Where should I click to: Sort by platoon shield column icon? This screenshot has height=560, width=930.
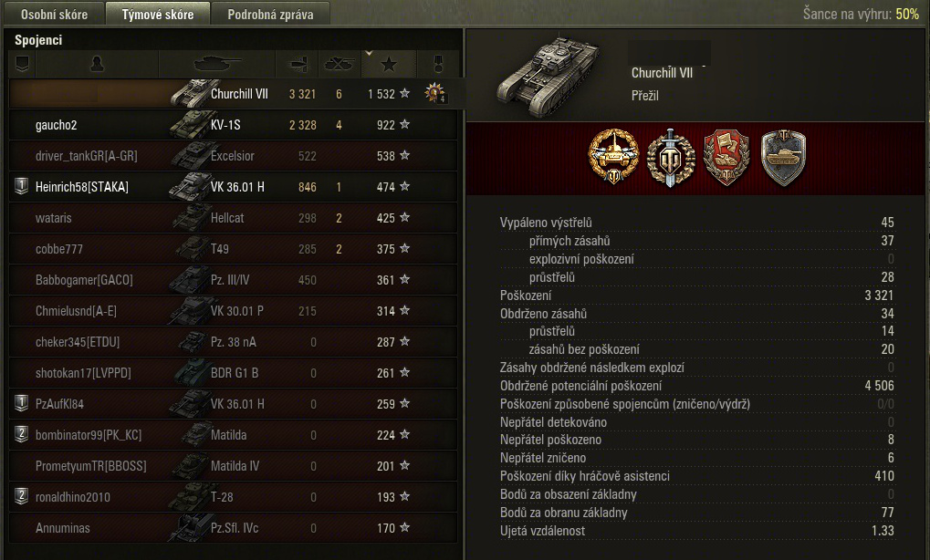(x=22, y=64)
